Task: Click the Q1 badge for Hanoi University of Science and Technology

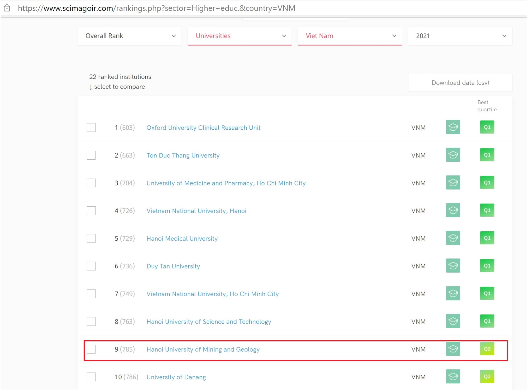Action: tap(487, 321)
